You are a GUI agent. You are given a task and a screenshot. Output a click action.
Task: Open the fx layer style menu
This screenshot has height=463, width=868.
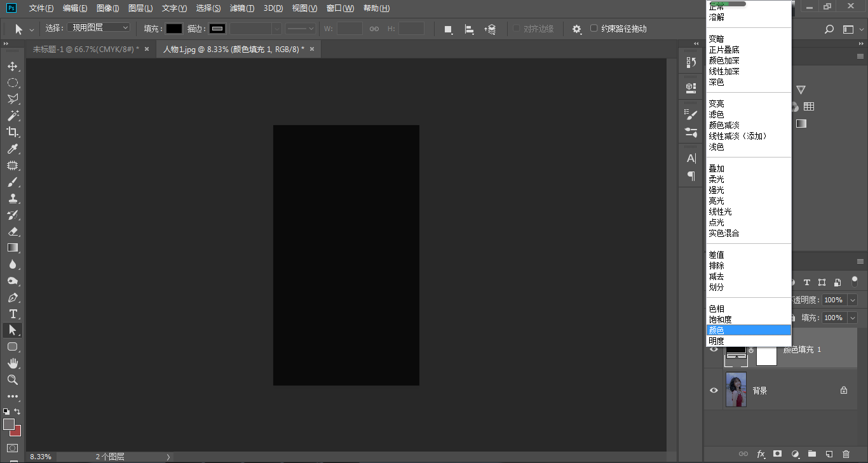point(761,454)
